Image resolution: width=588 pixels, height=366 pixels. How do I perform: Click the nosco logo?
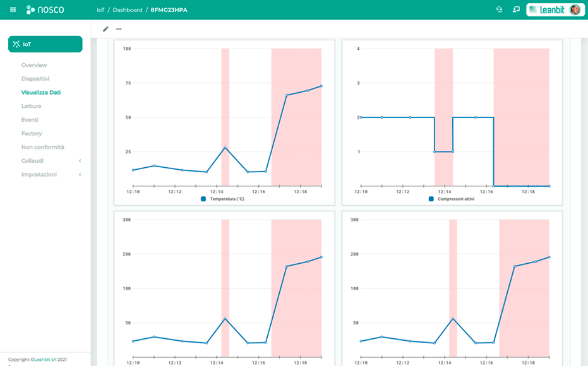pos(45,10)
